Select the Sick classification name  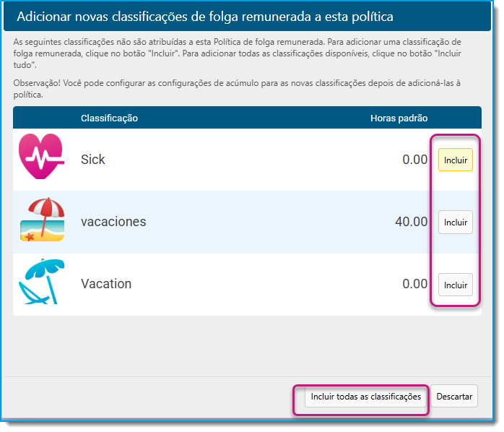tap(93, 160)
